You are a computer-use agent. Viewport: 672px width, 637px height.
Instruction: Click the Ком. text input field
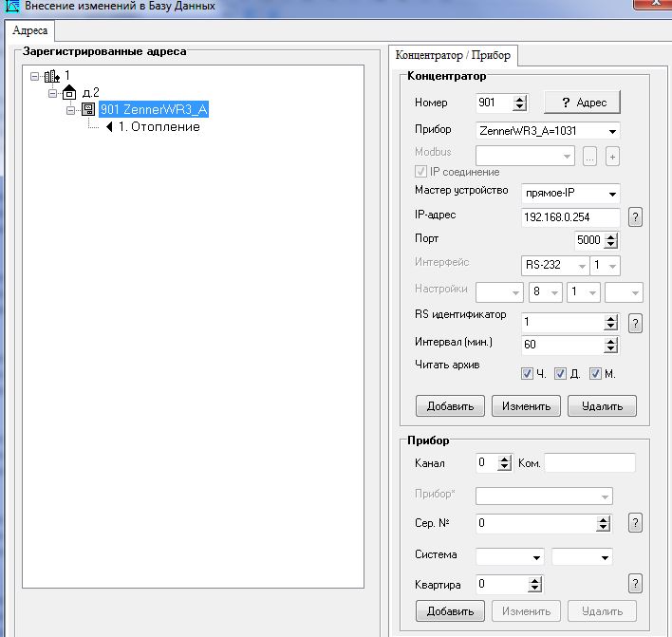(589, 463)
